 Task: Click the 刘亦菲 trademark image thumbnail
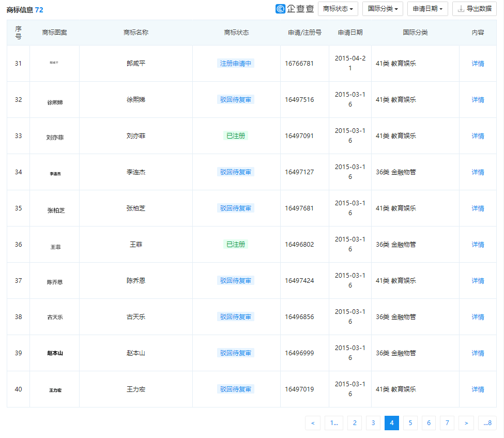coord(55,138)
